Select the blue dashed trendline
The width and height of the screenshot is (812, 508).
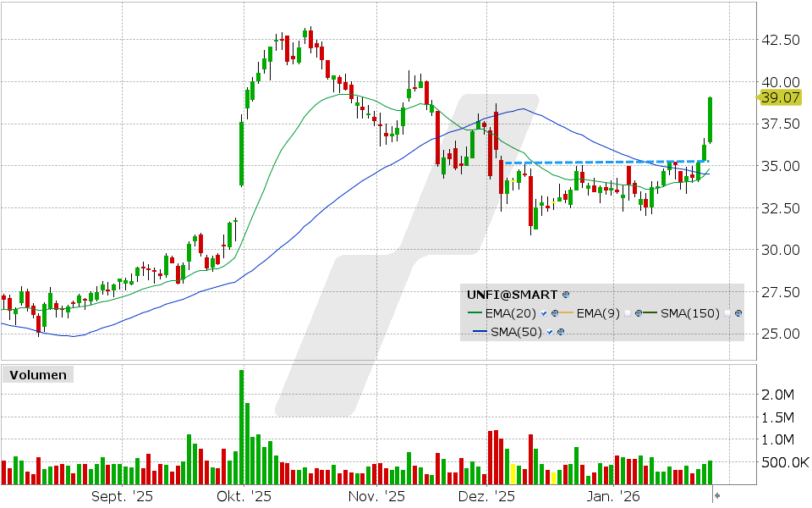(x=592, y=161)
